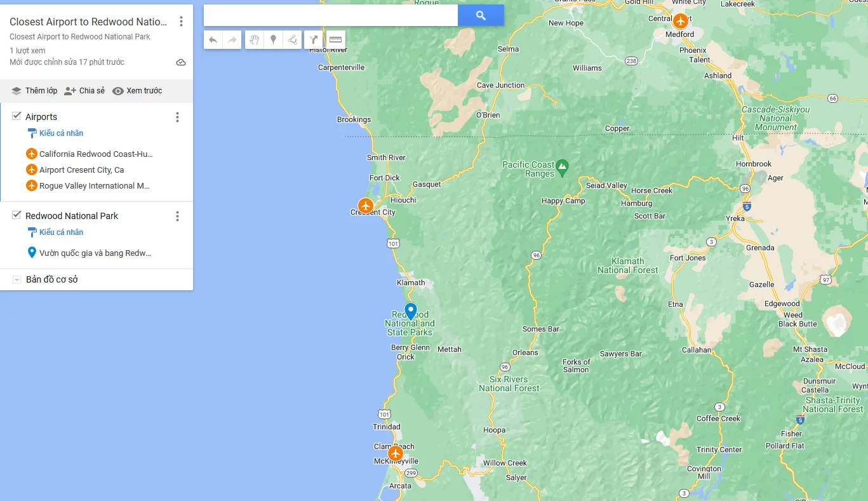The width and height of the screenshot is (868, 501).
Task: Click Chia sẻ to share map
Action: [92, 91]
